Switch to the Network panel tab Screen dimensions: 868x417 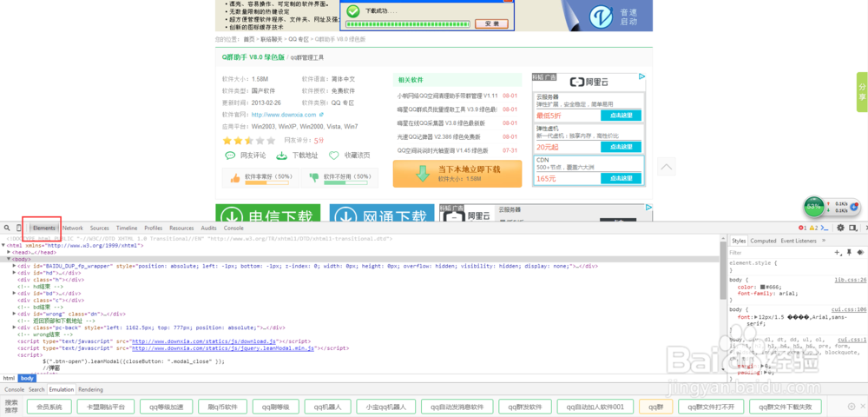[x=73, y=228]
